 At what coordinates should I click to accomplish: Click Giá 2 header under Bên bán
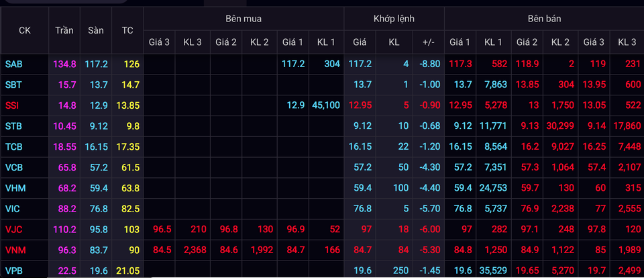pos(527,42)
